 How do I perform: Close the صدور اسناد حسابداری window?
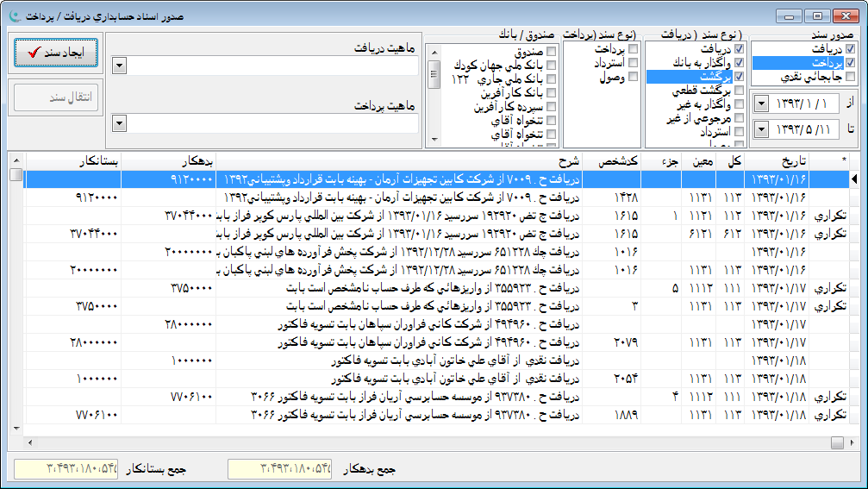point(844,16)
